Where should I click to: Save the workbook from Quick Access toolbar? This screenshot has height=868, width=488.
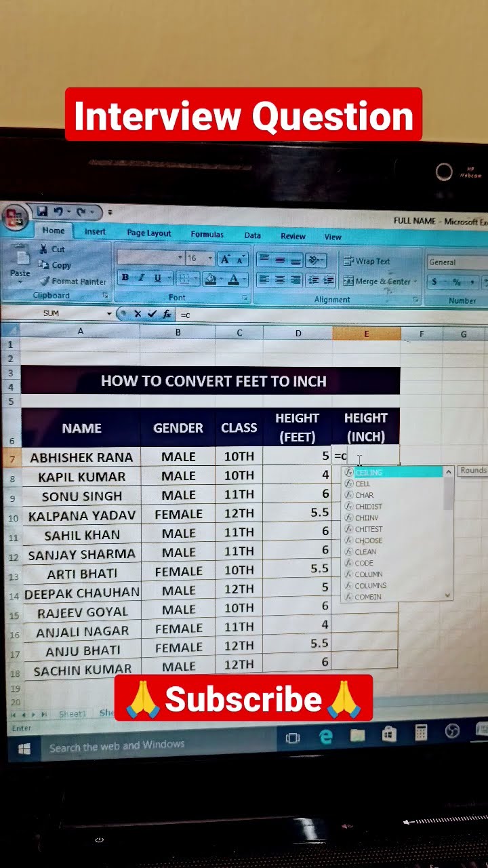point(43,212)
